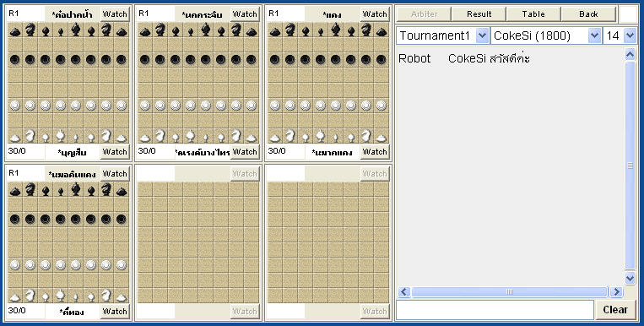Watch the first board from top Watch button
The image size is (644, 326).
pos(115,14)
